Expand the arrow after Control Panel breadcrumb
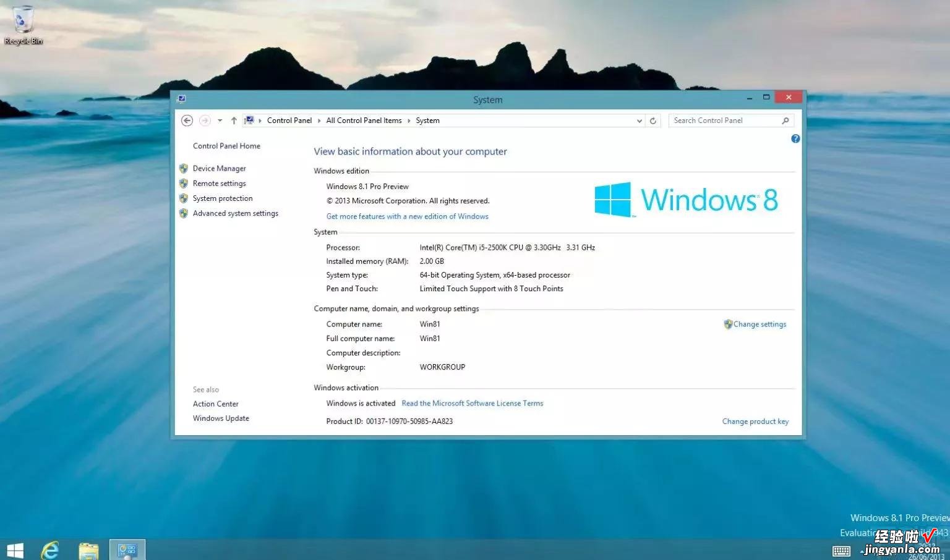Viewport: 950px width, 560px height. point(319,121)
